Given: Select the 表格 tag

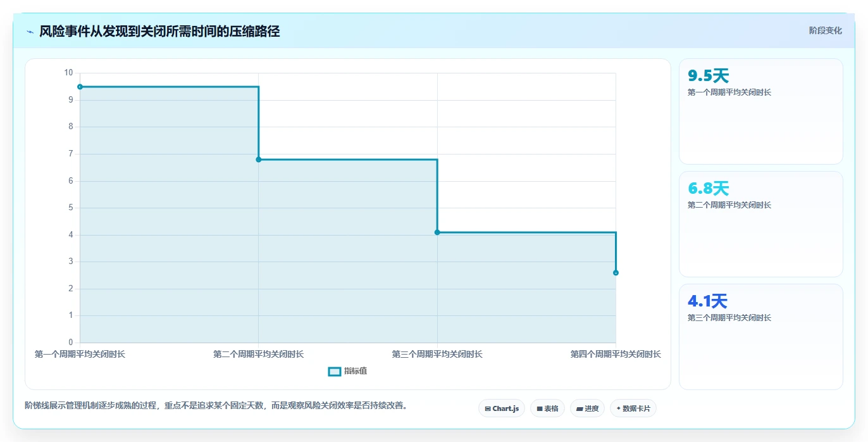Looking at the screenshot, I should point(547,408).
